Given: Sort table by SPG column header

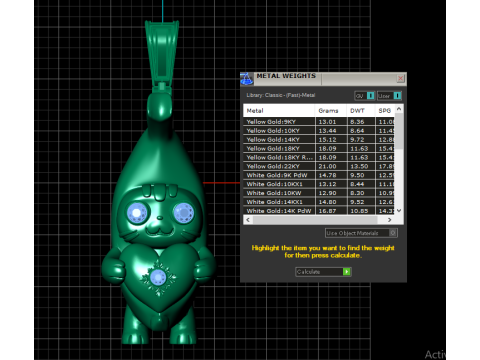Looking at the screenshot, I should coord(385,111).
